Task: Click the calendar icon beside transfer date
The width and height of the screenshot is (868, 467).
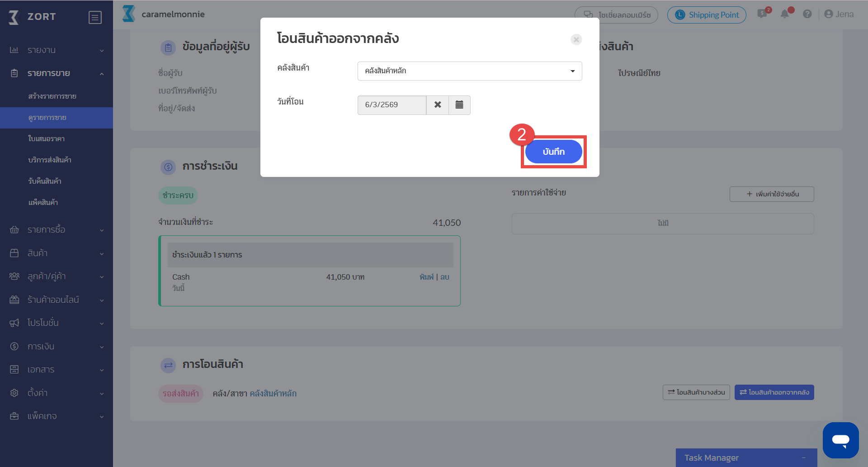Action: pyautogui.click(x=459, y=105)
